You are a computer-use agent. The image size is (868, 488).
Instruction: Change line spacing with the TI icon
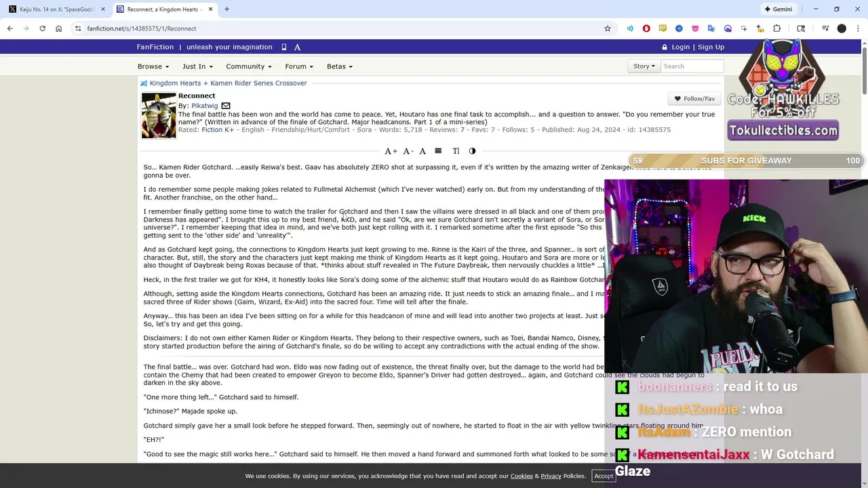click(456, 151)
